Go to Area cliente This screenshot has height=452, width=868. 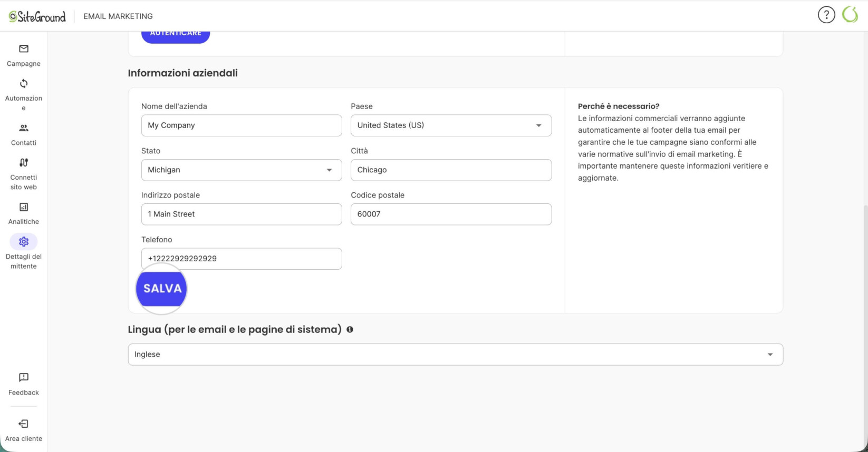24,430
